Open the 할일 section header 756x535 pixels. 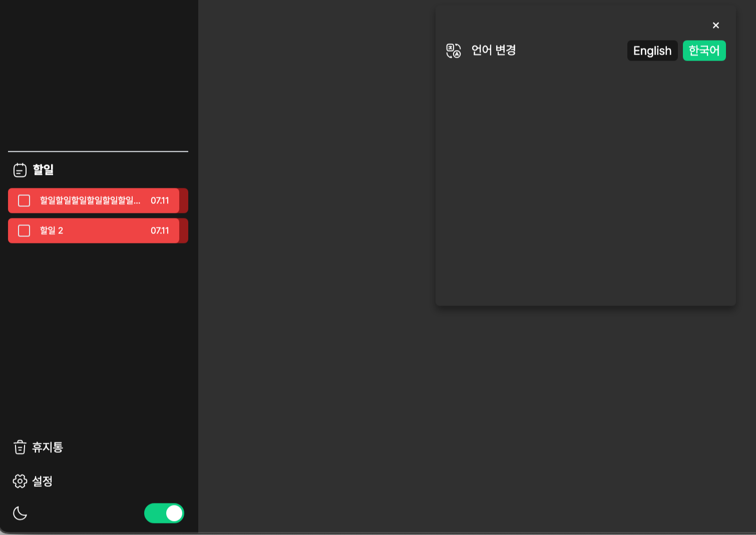click(44, 170)
